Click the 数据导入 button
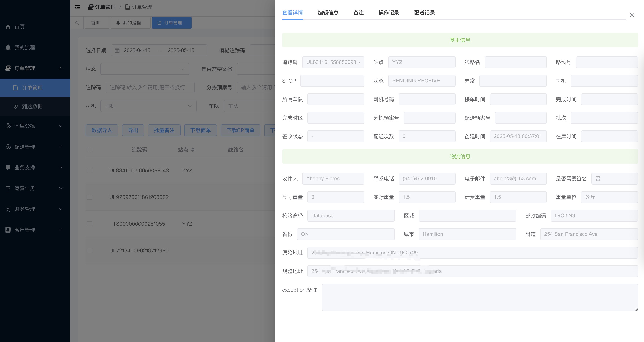644x342 pixels. pyautogui.click(x=102, y=130)
